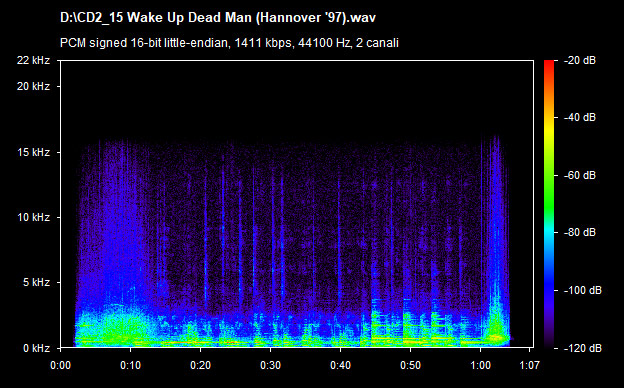624x388 pixels.
Task: Click the 15 kHz frequency axis label
Action: [x=33, y=152]
